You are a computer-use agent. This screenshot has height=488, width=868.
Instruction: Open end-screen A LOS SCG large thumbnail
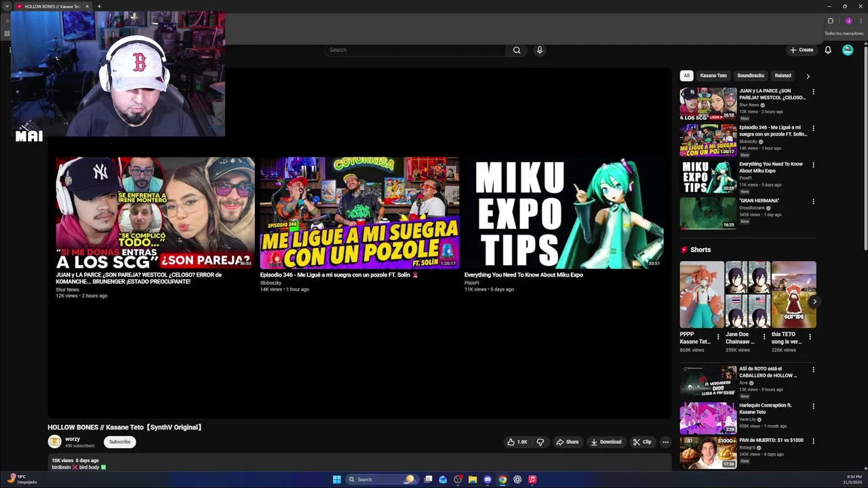coord(155,213)
